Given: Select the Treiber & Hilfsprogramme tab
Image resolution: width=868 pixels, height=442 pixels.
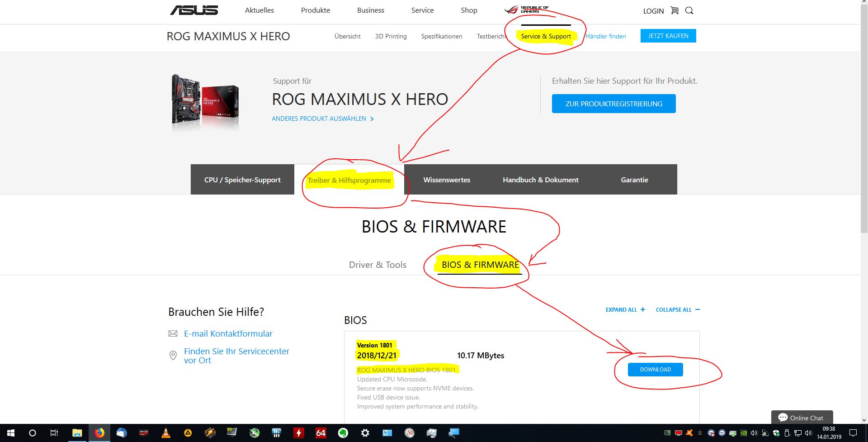Looking at the screenshot, I should (349, 180).
